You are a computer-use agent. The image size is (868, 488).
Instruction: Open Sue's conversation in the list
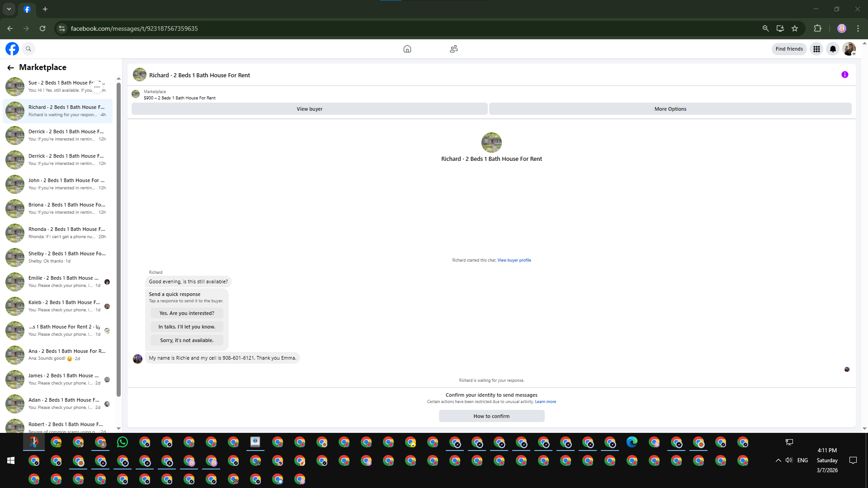(58, 87)
